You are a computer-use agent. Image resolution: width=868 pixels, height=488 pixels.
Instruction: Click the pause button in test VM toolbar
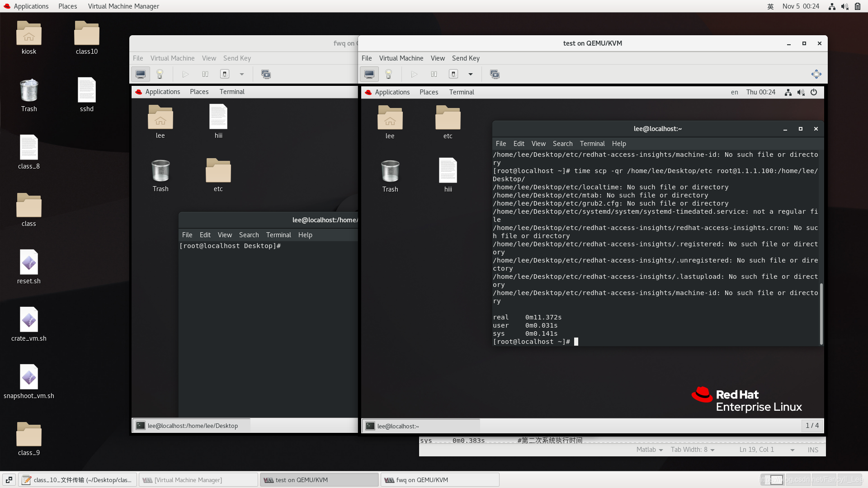point(434,74)
